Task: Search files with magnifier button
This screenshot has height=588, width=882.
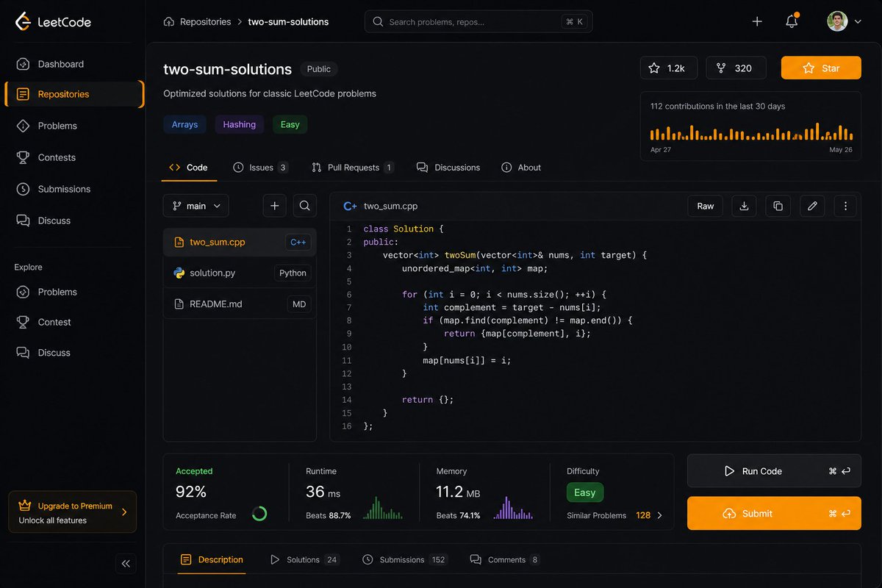Action: [x=304, y=206]
